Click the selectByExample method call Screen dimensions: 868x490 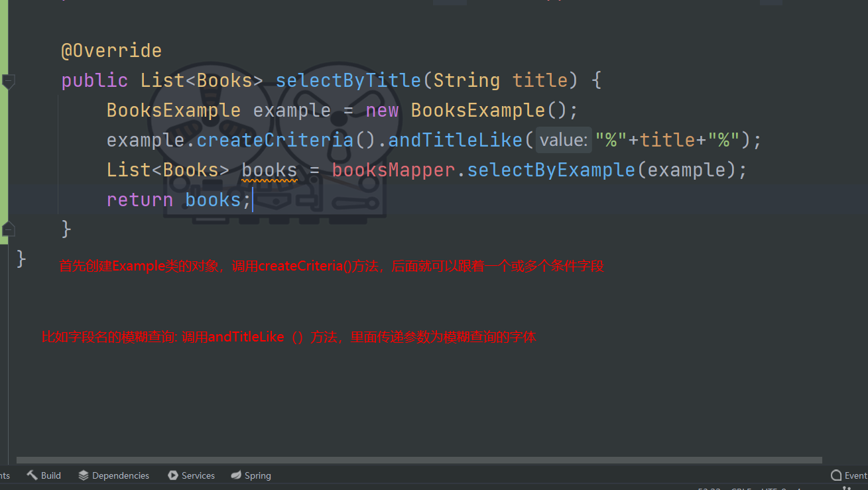551,170
